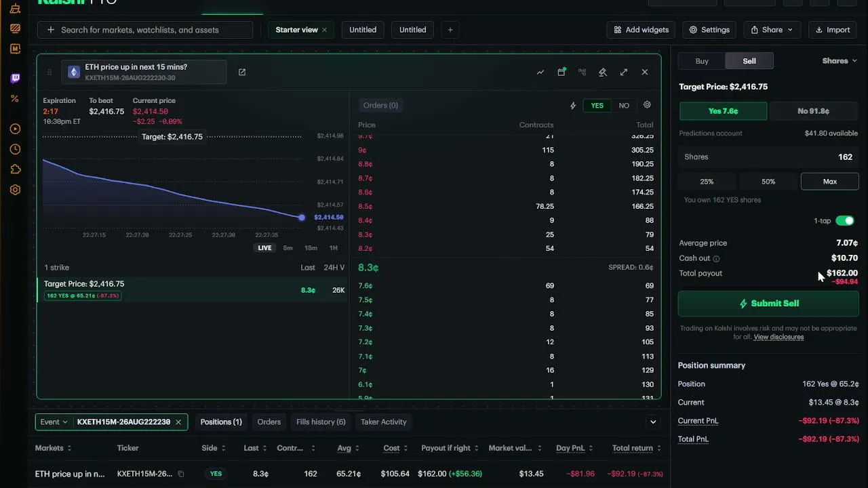868x488 pixels.
Task: Switch the trade panel to Buy
Action: pos(702,61)
